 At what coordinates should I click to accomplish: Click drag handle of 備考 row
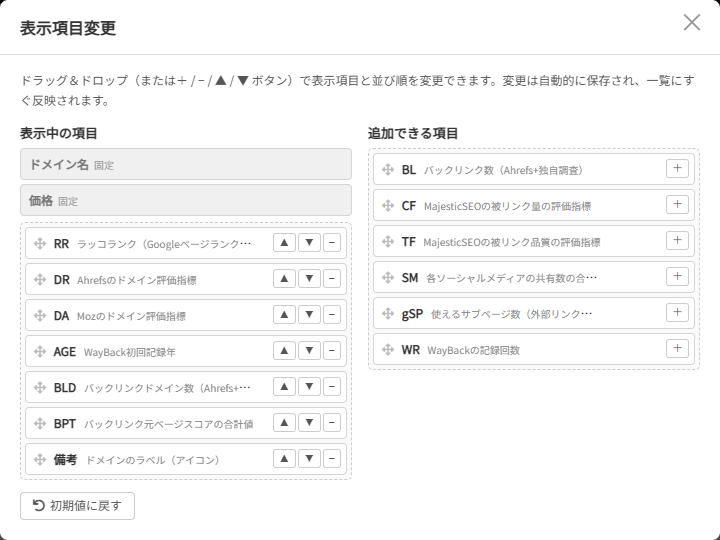pyautogui.click(x=40, y=459)
